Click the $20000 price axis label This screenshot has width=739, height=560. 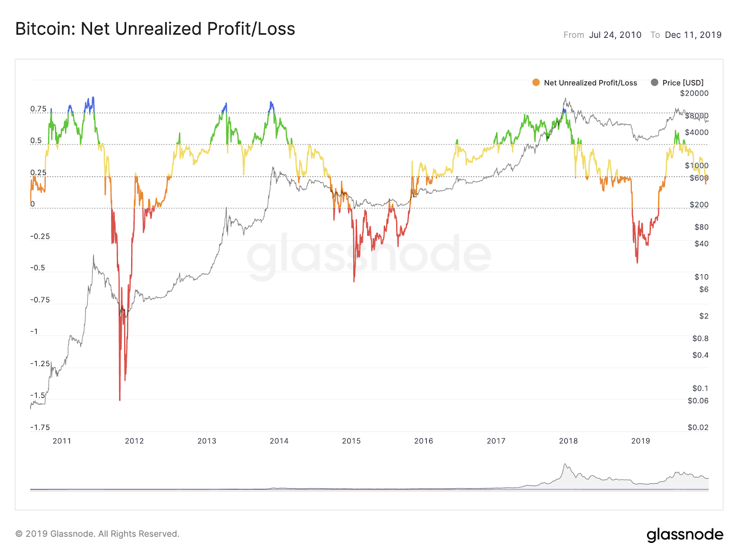pyautogui.click(x=694, y=93)
